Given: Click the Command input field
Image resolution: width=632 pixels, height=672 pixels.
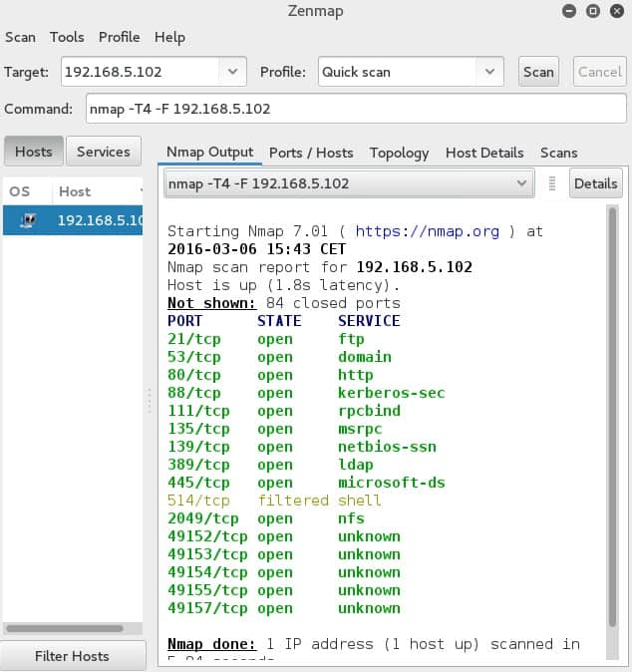Looking at the screenshot, I should pyautogui.click(x=356, y=109).
